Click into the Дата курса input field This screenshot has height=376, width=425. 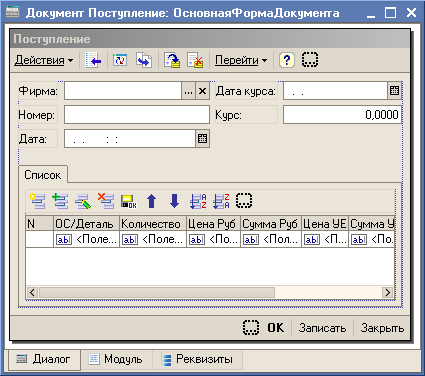[x=335, y=91]
